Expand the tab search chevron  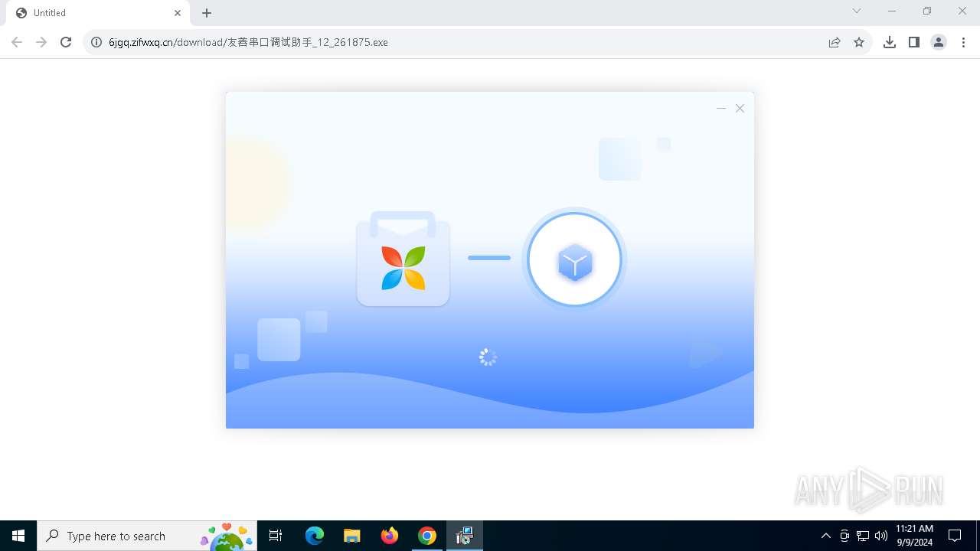(857, 11)
